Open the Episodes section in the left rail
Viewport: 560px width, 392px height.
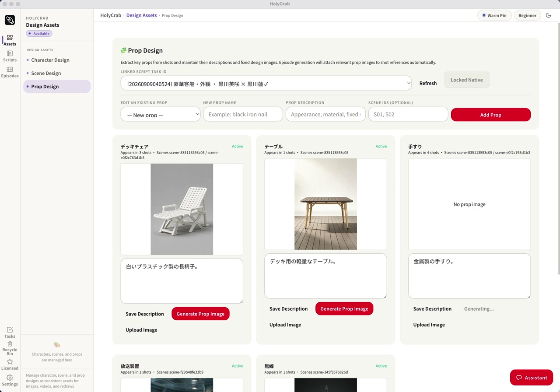click(10, 72)
